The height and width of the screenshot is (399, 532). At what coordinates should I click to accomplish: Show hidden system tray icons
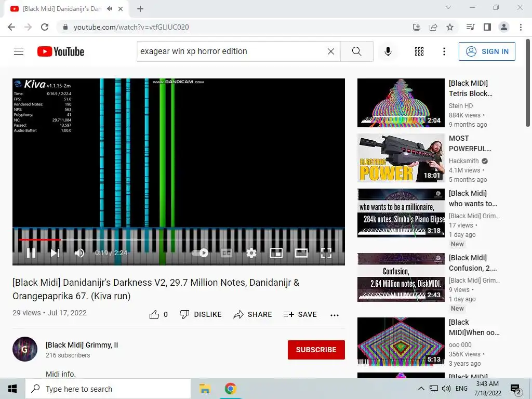pos(421,389)
